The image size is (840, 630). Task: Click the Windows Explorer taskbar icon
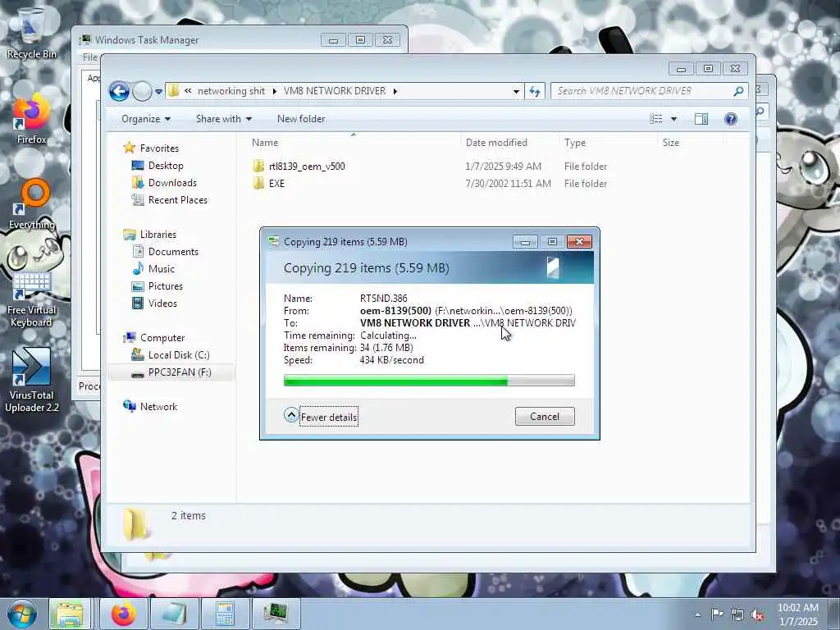71,614
